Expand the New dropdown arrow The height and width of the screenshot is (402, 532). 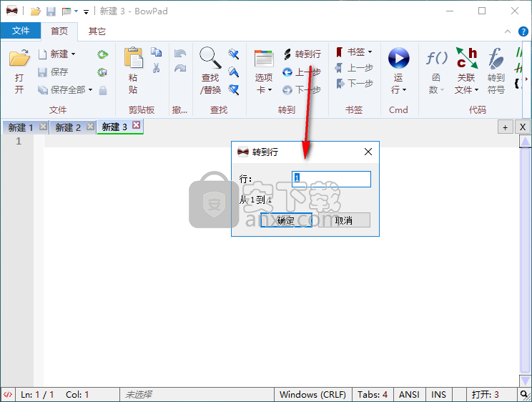(x=73, y=54)
